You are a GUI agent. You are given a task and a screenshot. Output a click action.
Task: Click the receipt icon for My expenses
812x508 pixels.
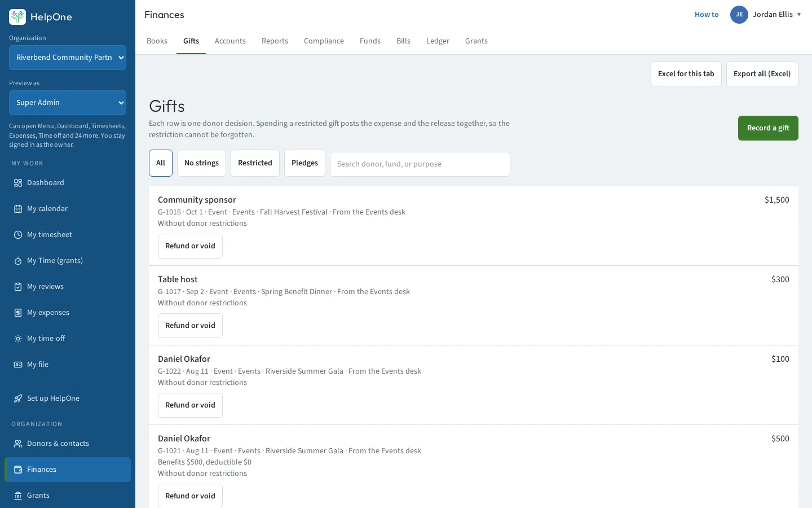click(x=18, y=313)
